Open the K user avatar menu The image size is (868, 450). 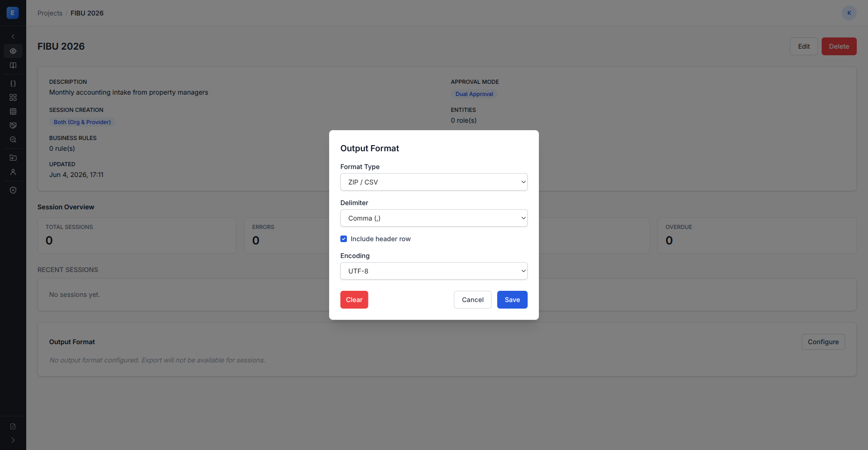(x=849, y=13)
